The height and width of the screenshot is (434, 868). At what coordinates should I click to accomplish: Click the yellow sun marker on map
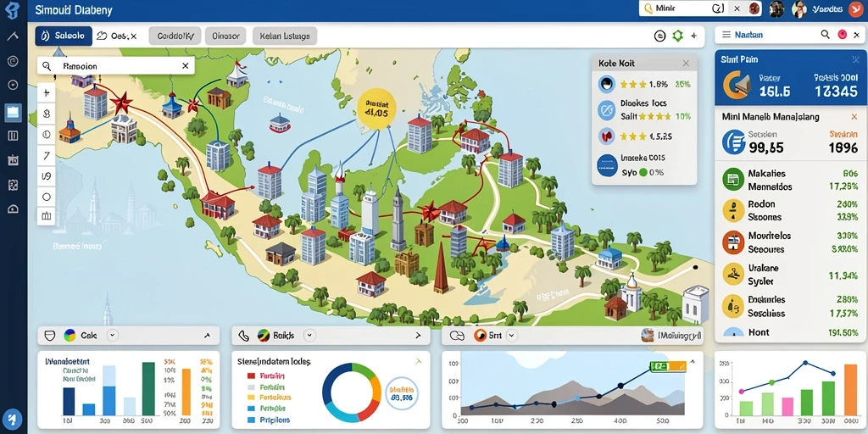click(376, 109)
